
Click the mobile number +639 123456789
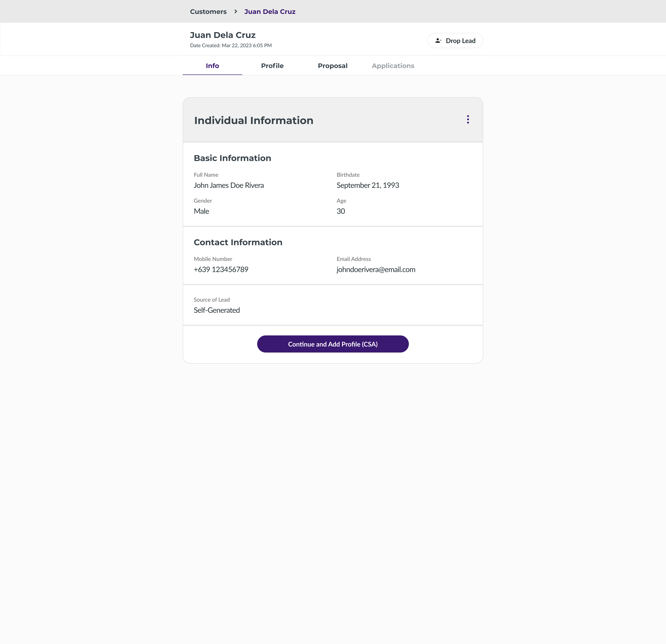[x=221, y=269]
